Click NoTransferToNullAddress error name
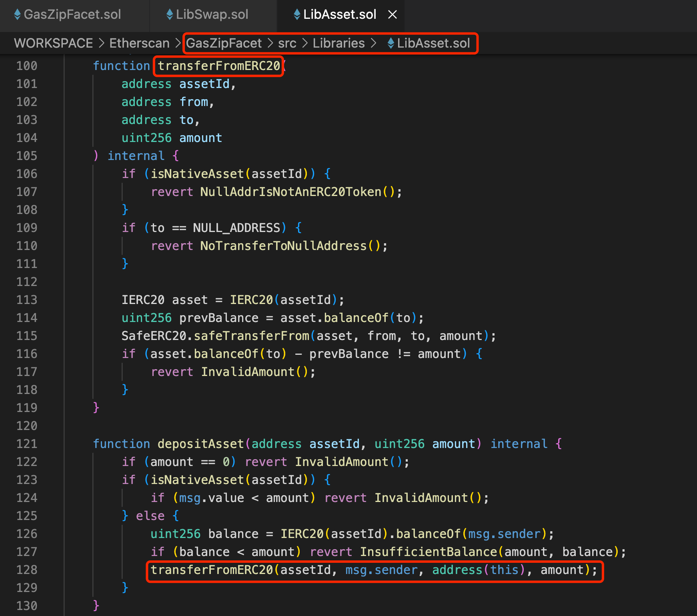This screenshot has width=697, height=616. [284, 246]
